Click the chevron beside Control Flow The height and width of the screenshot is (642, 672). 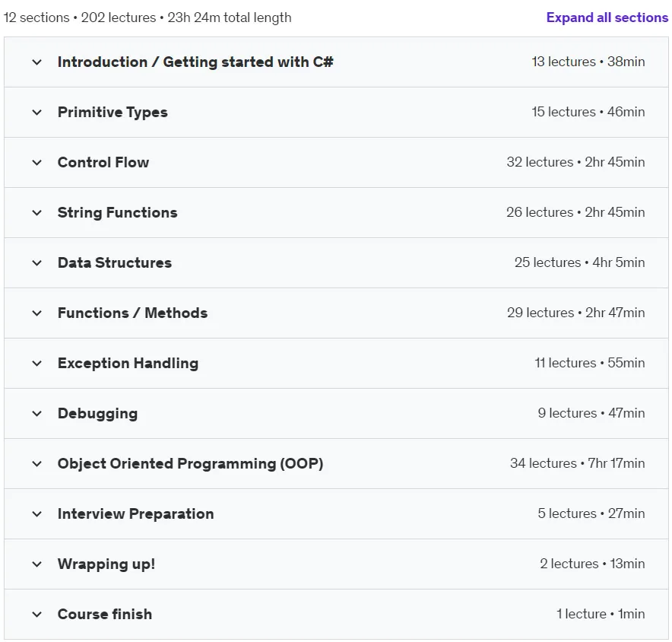pos(36,163)
